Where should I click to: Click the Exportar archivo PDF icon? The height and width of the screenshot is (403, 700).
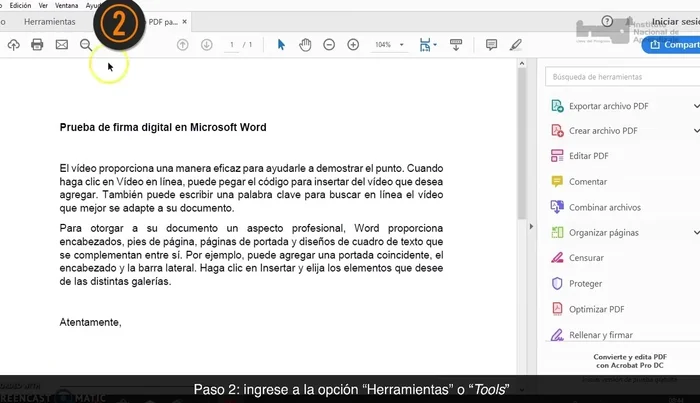point(557,106)
